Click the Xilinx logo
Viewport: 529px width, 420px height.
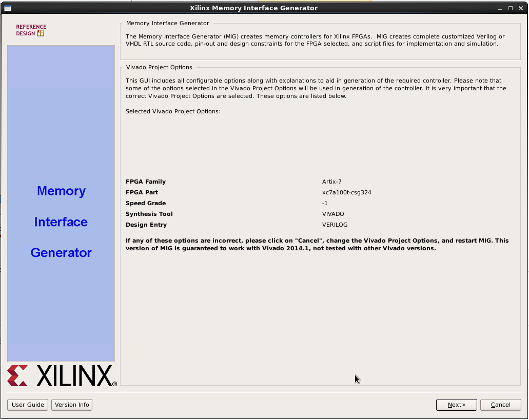point(62,376)
